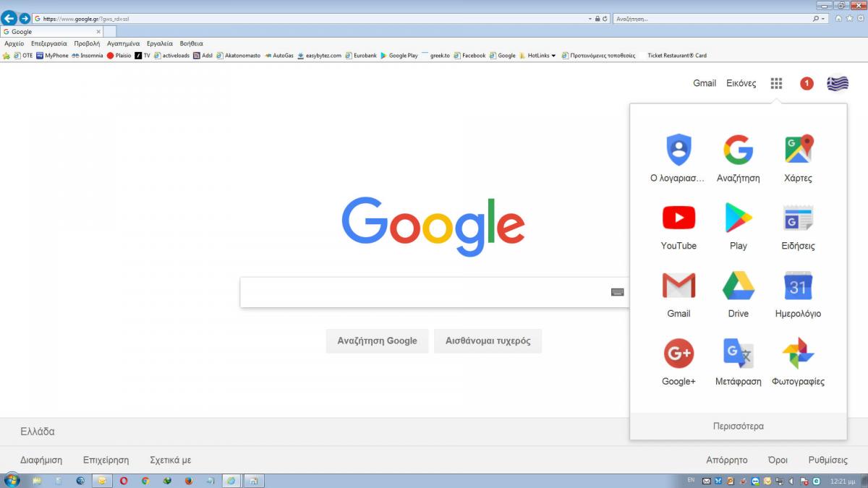
Task: Refresh the page with the reload icon
Action: (x=605, y=19)
